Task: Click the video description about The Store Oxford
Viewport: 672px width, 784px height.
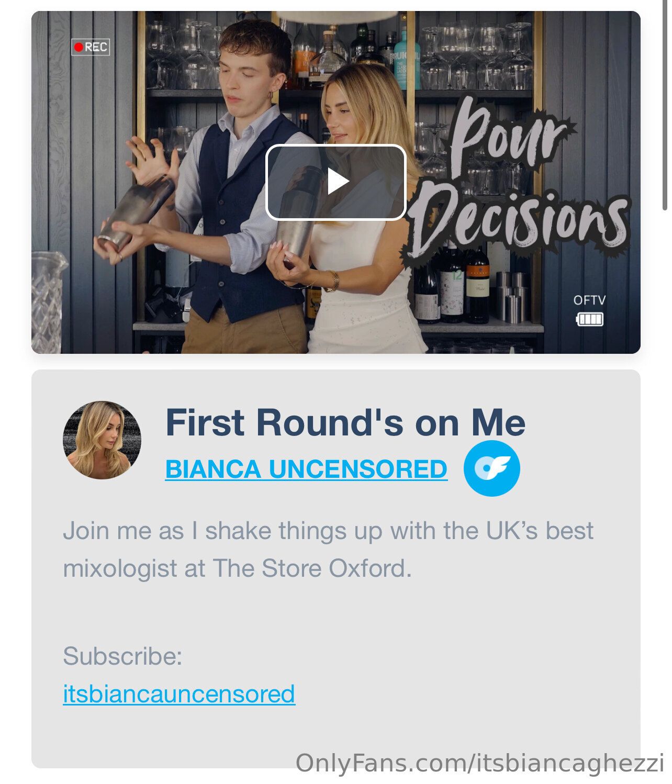Action: point(328,550)
